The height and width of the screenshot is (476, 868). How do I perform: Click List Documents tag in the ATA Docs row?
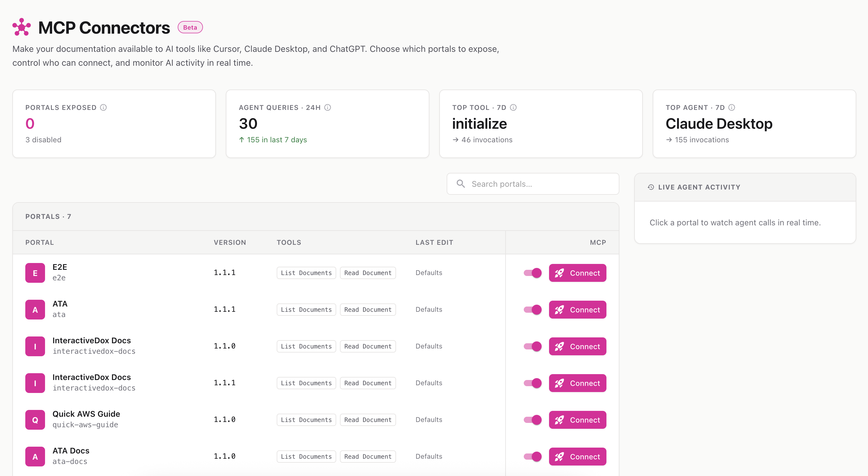click(x=306, y=457)
